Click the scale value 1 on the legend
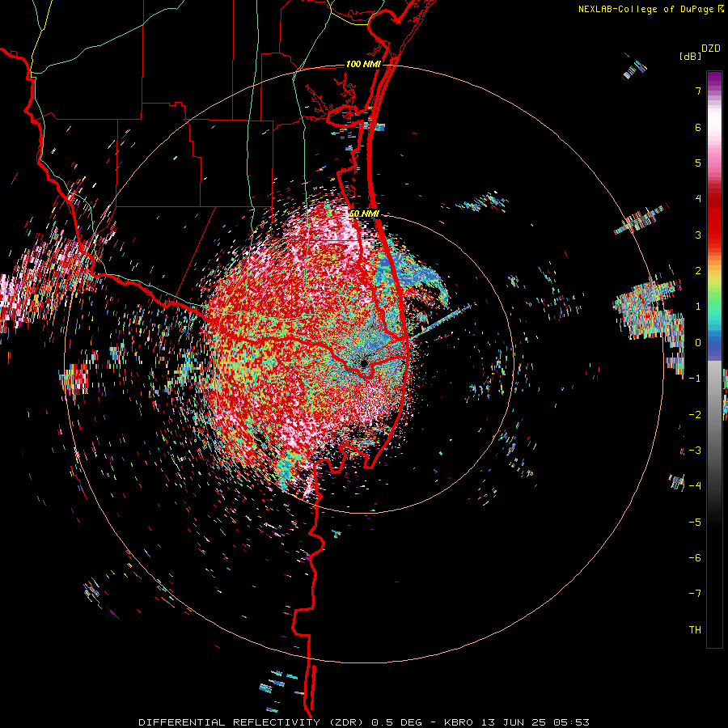Viewport: 728px width, 728px height. point(698,307)
